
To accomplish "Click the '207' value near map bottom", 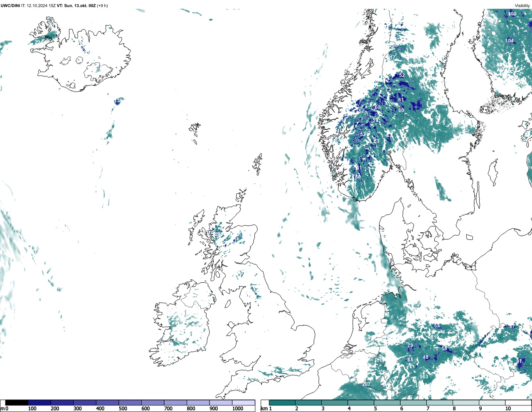I will (x=366, y=384).
